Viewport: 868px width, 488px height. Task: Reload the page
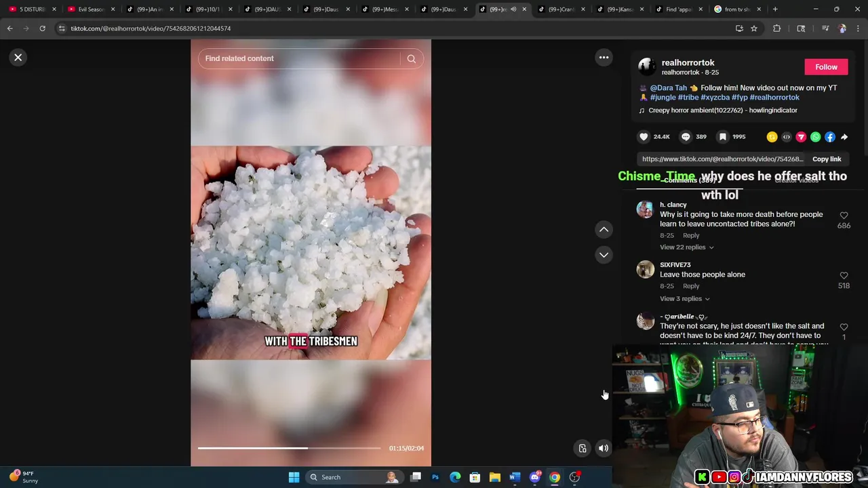[42, 28]
